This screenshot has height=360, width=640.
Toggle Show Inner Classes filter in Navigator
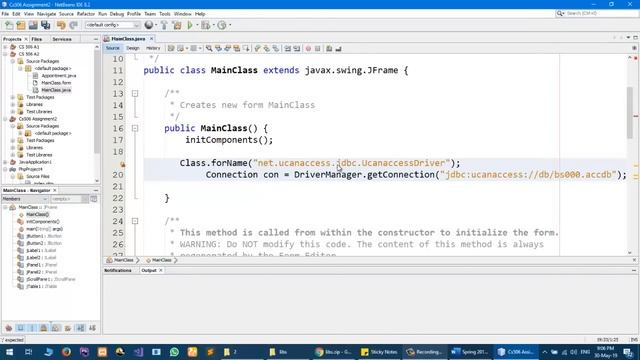pos(56,328)
